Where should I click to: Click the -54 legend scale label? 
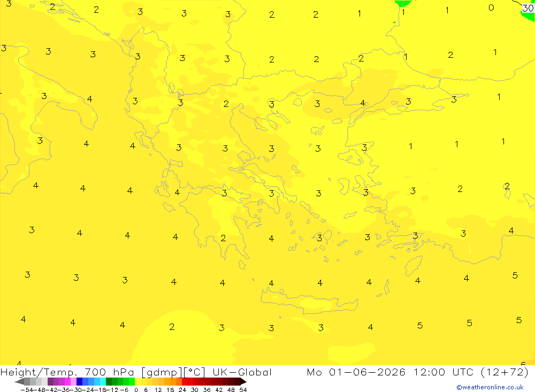27,390
